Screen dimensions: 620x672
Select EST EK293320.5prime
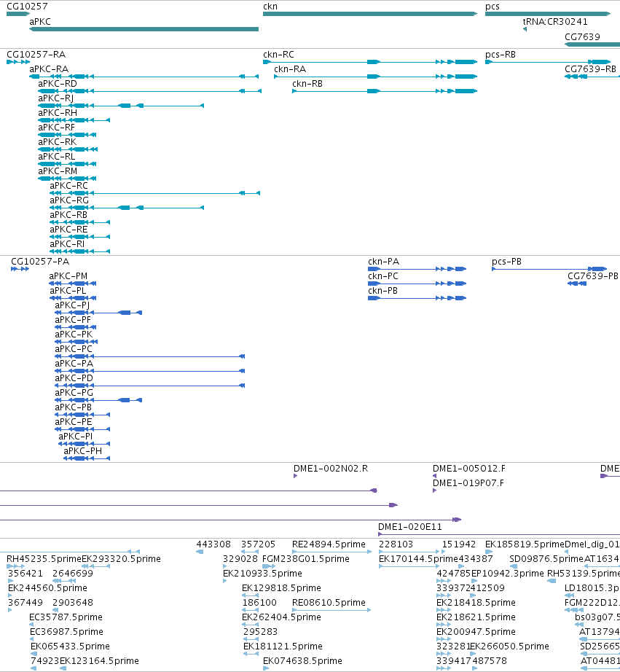click(121, 559)
